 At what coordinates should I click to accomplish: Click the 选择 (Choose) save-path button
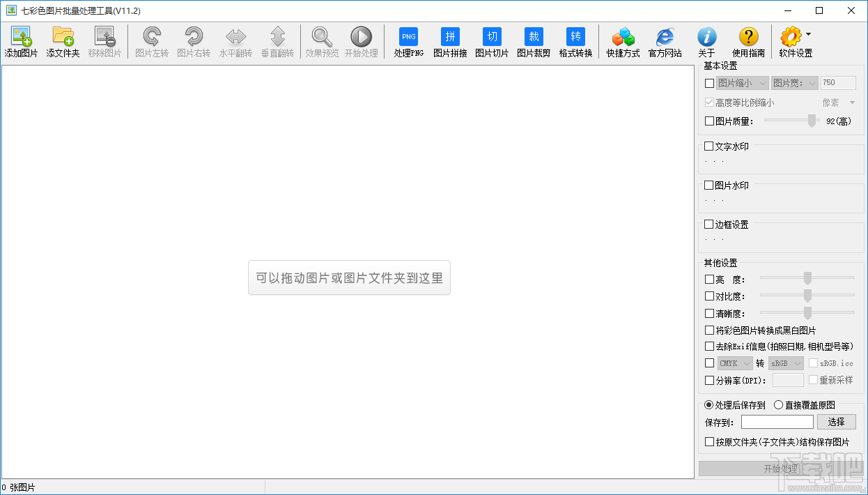click(x=836, y=422)
